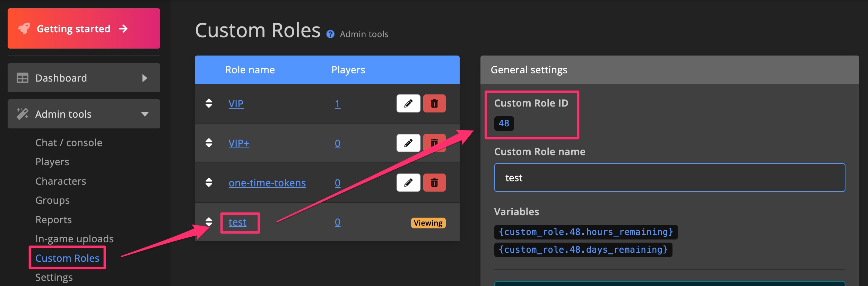The image size is (868, 286).
Task: Open one-time-tokens player count link
Action: pos(338,183)
